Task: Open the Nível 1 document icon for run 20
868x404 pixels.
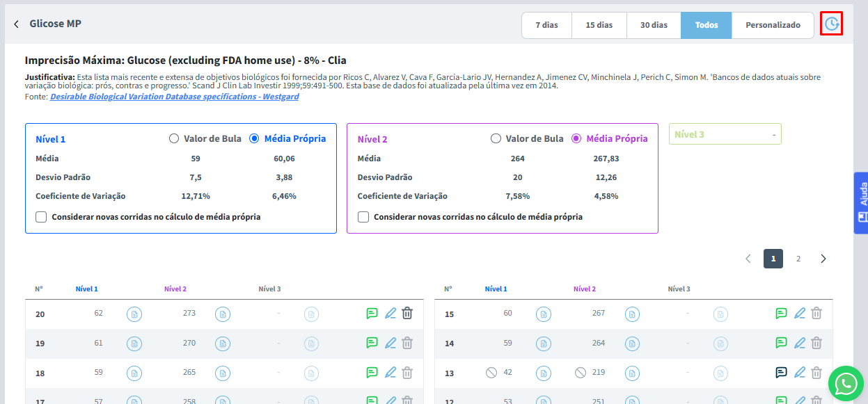Action: pos(134,314)
